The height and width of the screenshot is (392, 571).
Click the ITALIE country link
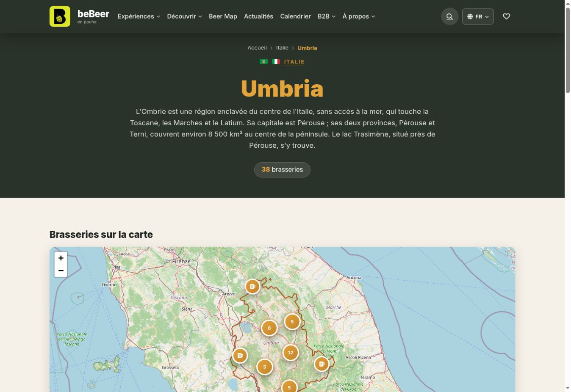click(x=294, y=62)
